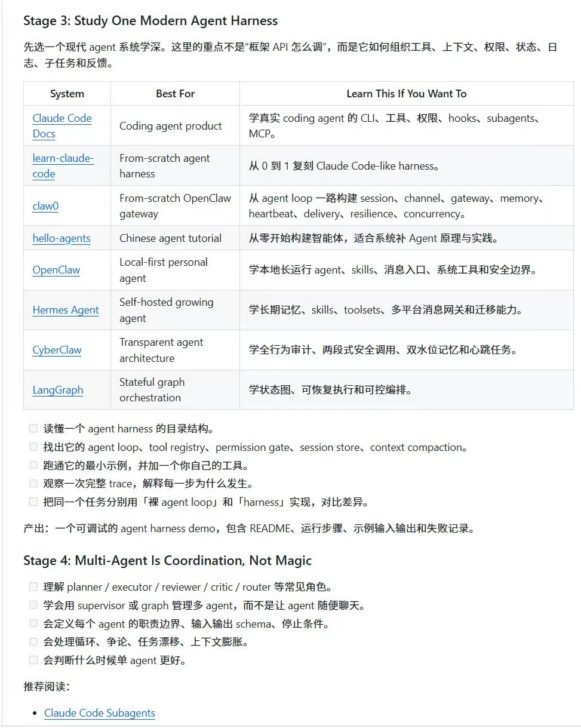
Task: Click the 'Coding agent product' cell
Action: 176,126
